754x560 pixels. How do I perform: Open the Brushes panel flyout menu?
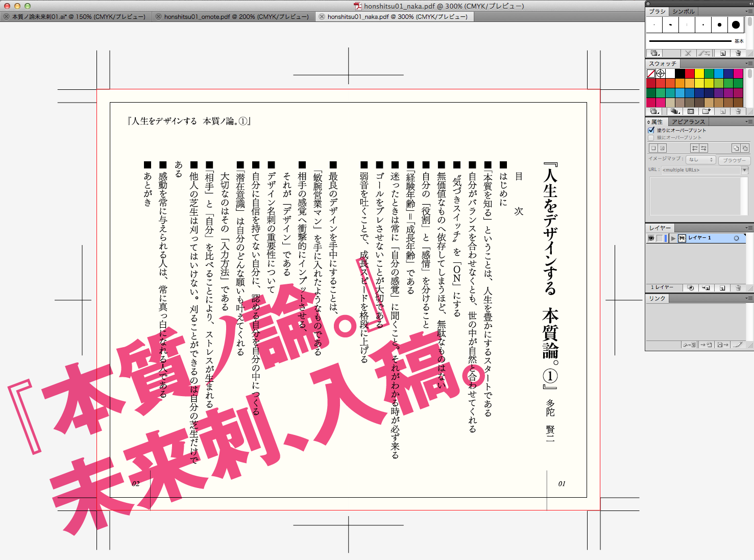(x=749, y=11)
